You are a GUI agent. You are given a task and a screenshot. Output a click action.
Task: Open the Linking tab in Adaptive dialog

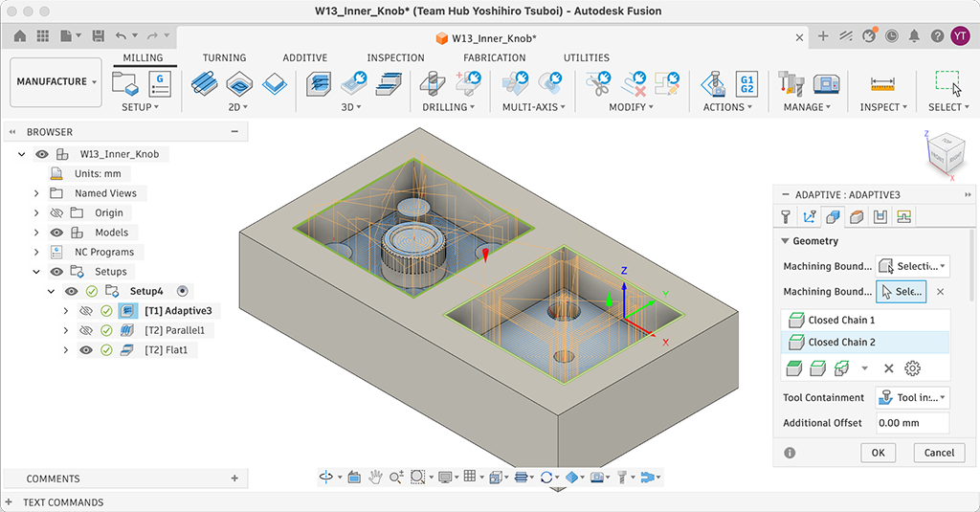tap(903, 217)
